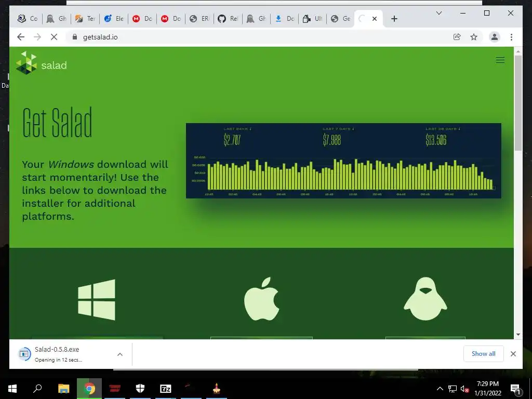
Task: Share this page using the share icon
Action: coord(457,37)
